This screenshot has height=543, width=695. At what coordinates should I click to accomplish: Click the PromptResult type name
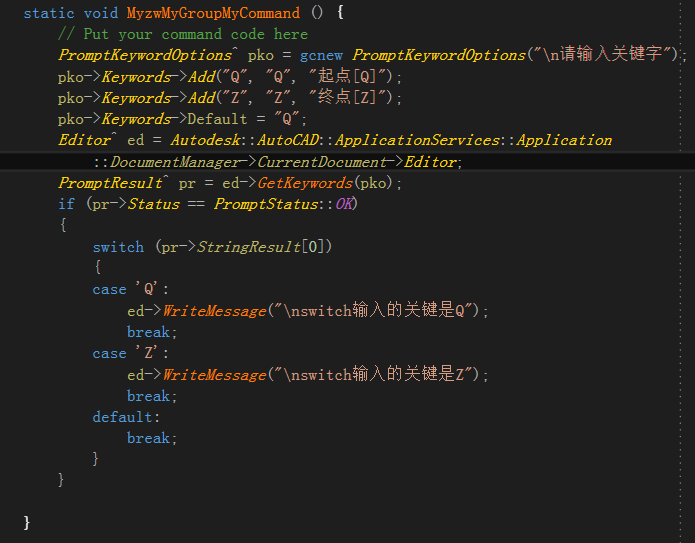110,183
